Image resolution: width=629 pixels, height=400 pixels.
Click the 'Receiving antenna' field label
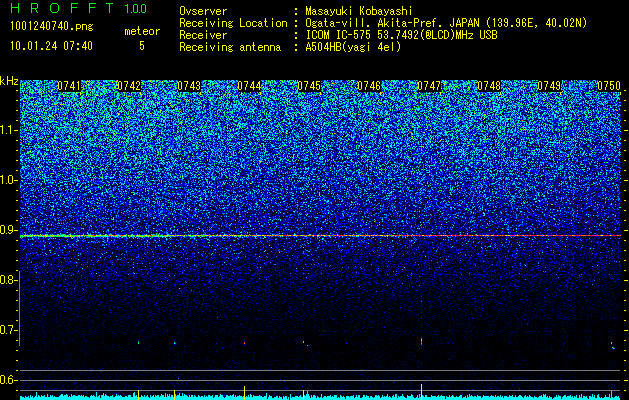coord(230,47)
